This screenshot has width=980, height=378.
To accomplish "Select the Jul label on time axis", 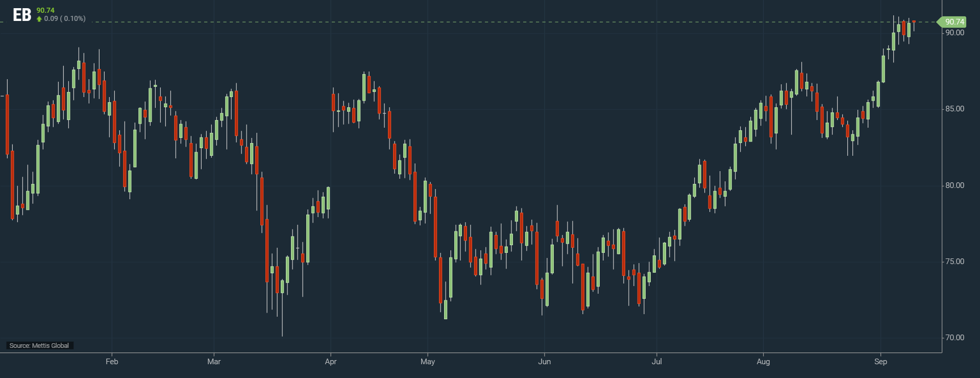I will click(x=656, y=362).
